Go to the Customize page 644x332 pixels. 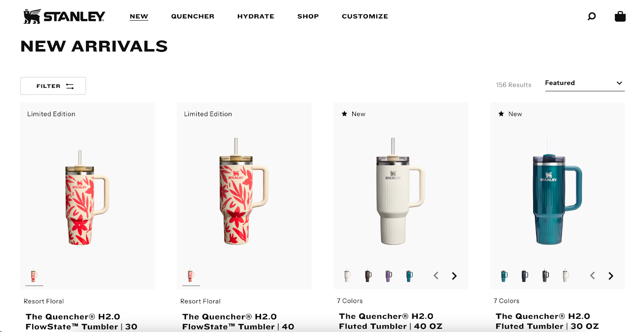pyautogui.click(x=365, y=16)
